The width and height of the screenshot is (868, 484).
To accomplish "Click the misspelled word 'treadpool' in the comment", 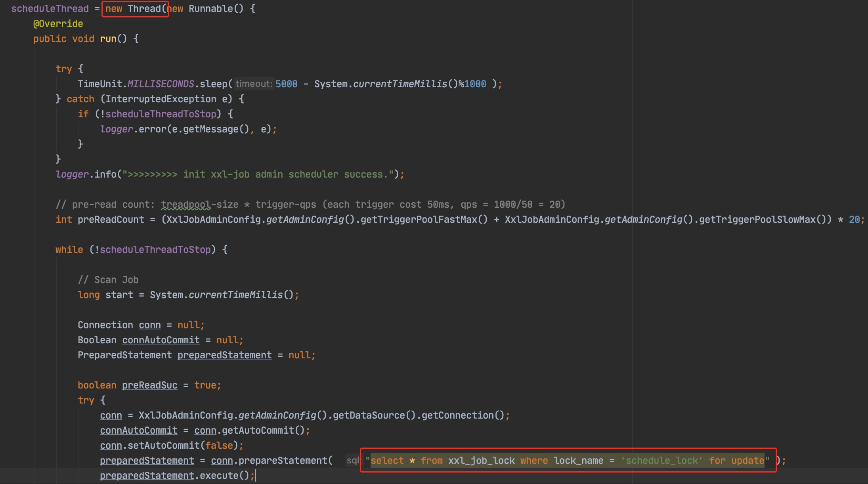I will tap(185, 205).
